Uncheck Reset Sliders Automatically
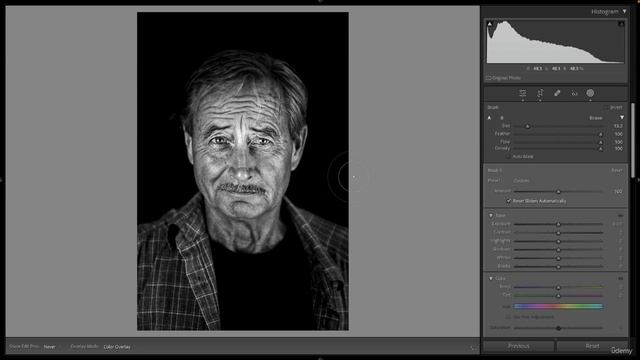Screen dimensions: 640x360 coord(509,201)
